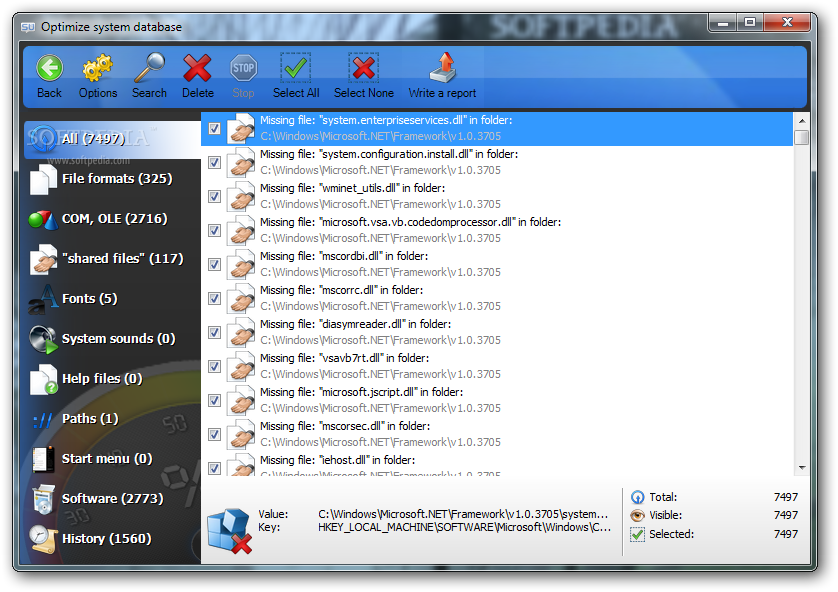Click the Fonts (5) label
This screenshot has height=592, width=838.
(x=90, y=299)
